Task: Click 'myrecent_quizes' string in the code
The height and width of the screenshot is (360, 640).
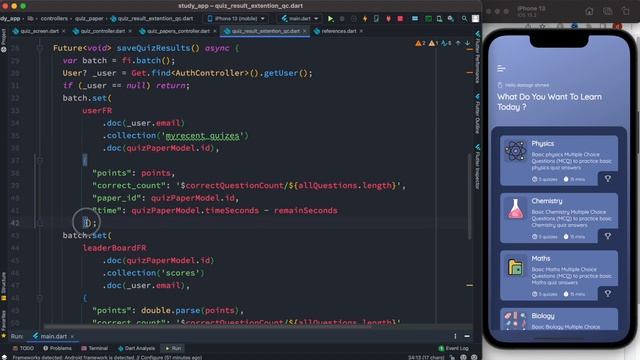Action: pos(202,136)
